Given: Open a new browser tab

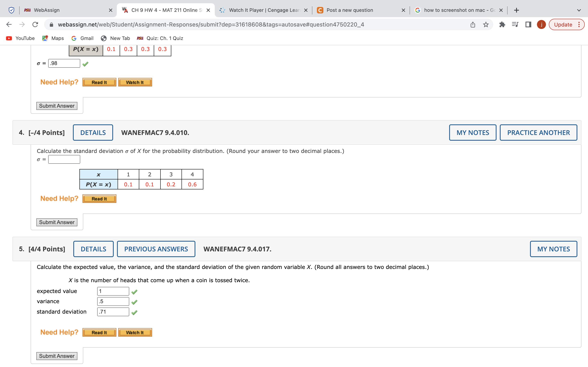Looking at the screenshot, I should click(517, 10).
